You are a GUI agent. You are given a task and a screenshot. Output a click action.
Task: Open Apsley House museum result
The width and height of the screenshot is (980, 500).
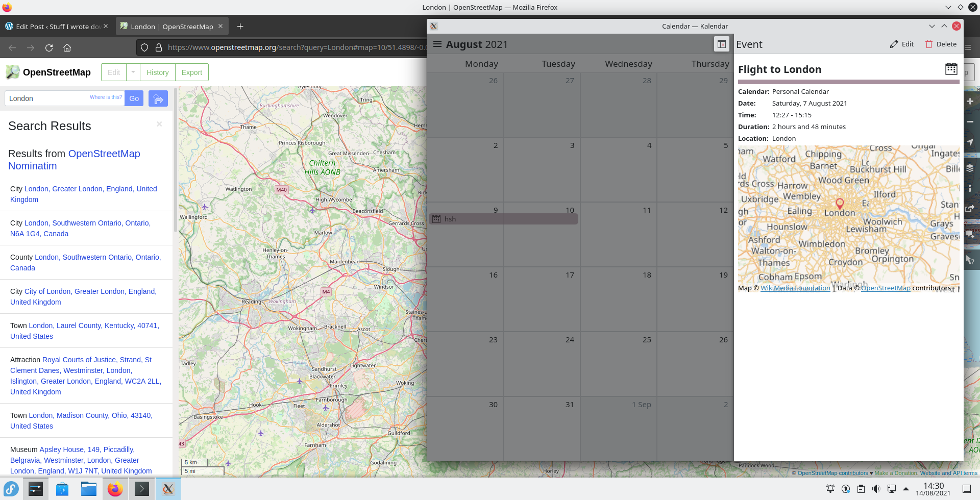[x=81, y=460]
